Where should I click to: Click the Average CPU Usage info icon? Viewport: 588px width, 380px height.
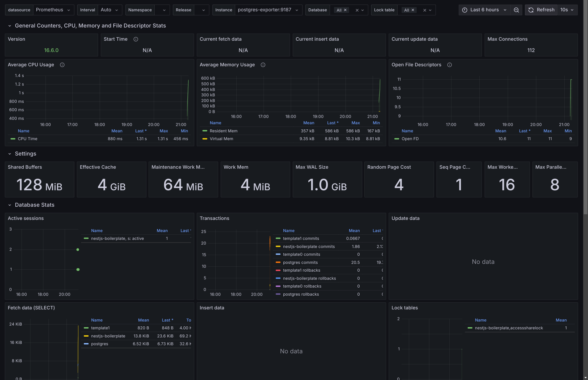click(62, 65)
